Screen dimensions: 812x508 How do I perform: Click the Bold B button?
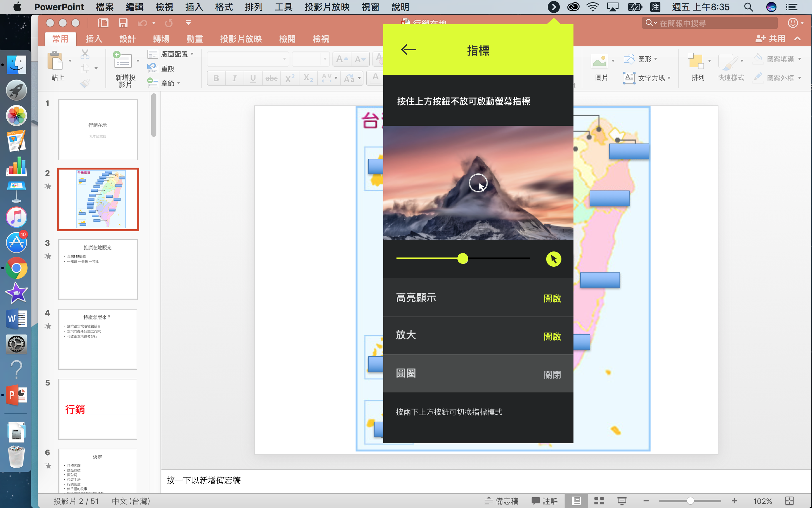click(216, 78)
